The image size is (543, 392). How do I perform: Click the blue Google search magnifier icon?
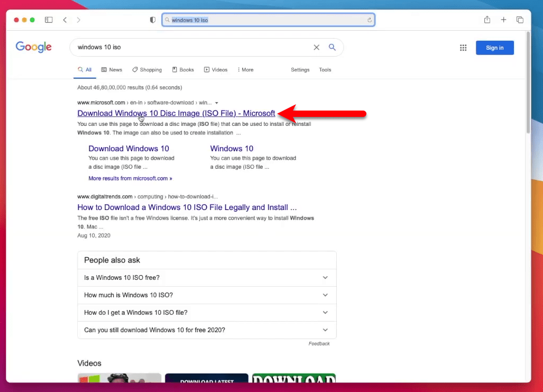coord(332,47)
